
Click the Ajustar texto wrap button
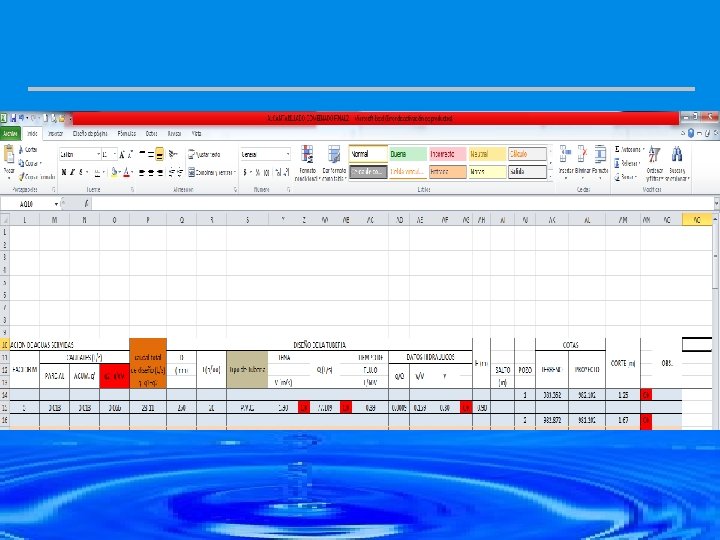204,154
